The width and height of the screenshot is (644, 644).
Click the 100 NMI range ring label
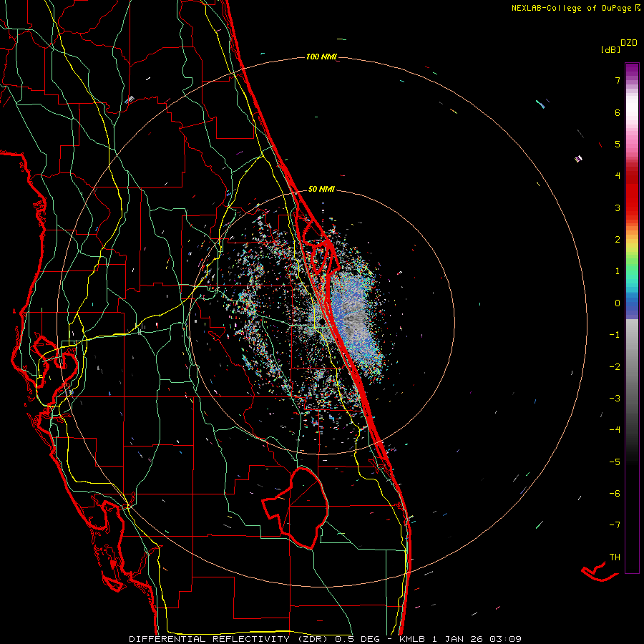tap(321, 57)
